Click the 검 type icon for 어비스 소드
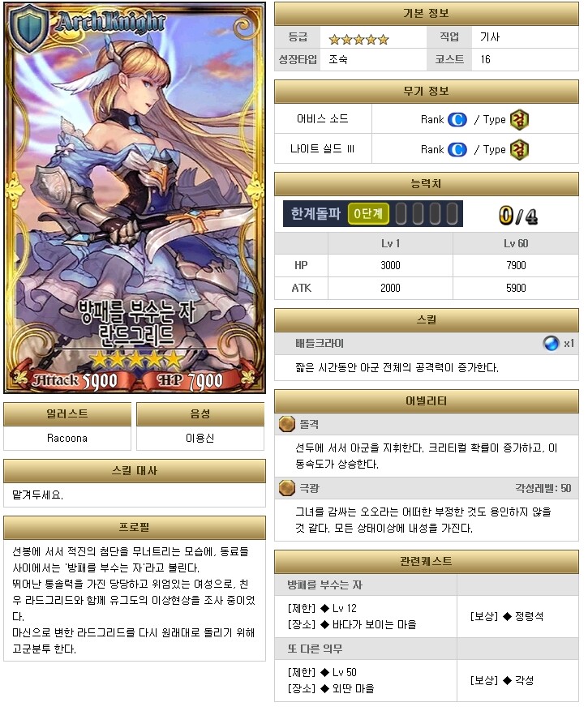This screenshot has width=588, height=711. (x=519, y=120)
